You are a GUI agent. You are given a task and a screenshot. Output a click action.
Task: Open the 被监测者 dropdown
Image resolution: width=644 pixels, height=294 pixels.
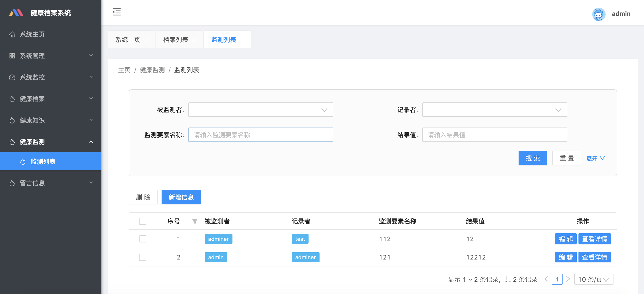point(260,110)
